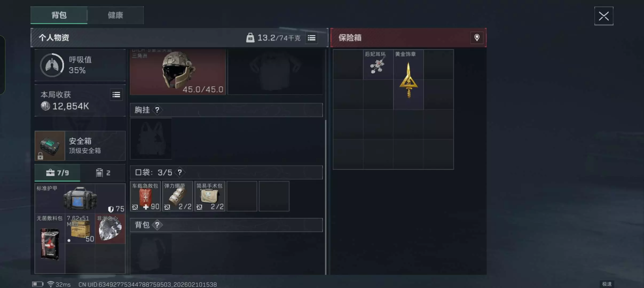The image size is (644, 288).
Task: Select the 后妃耳环 item in the safe
Action: pyautogui.click(x=378, y=64)
